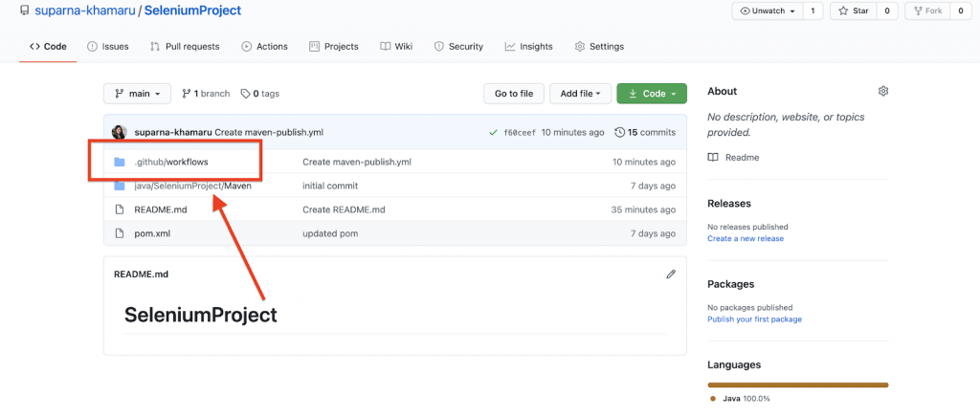The width and height of the screenshot is (980, 418).
Task: Switch to the Issues tab
Action: click(x=107, y=46)
